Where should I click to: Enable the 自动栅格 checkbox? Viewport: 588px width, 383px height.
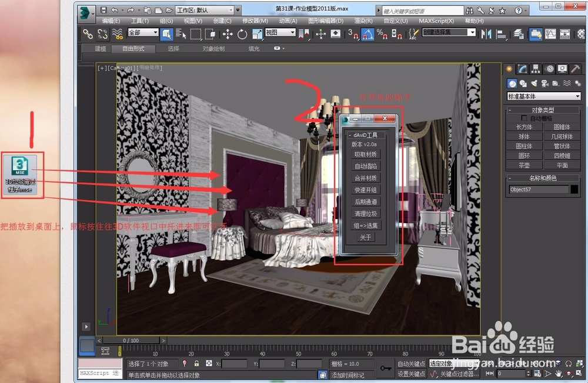pos(524,118)
